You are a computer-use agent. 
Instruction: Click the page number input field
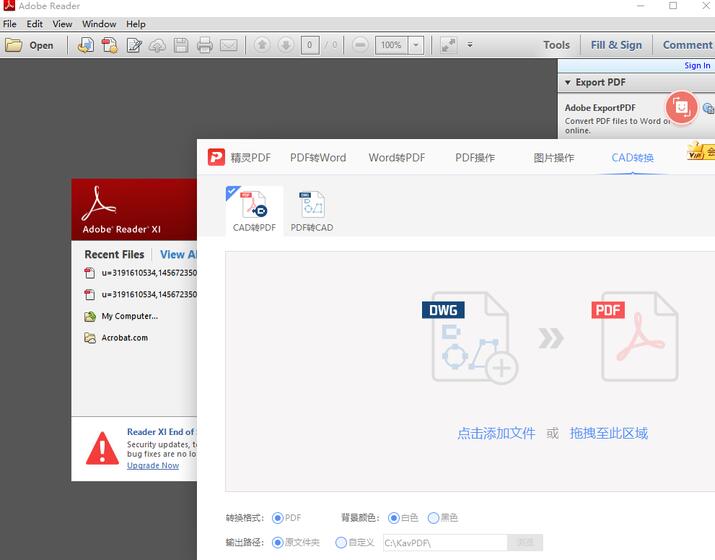(x=310, y=45)
